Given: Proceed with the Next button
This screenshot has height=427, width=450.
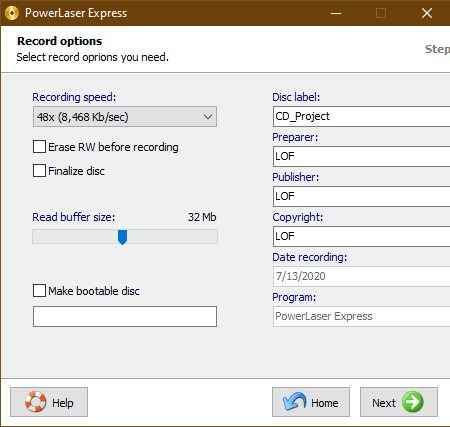Looking at the screenshot, I should pos(399,402).
